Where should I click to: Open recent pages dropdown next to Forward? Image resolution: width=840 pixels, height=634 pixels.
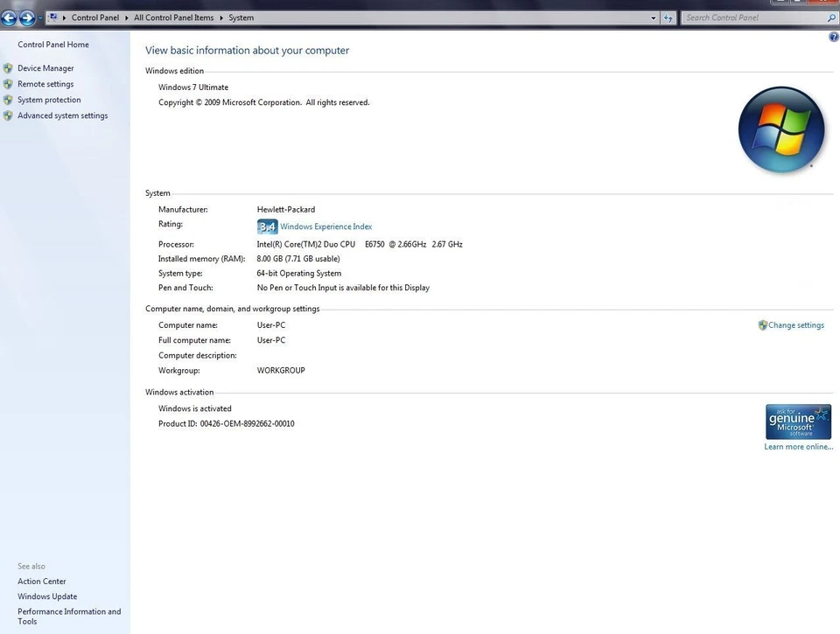pos(40,18)
